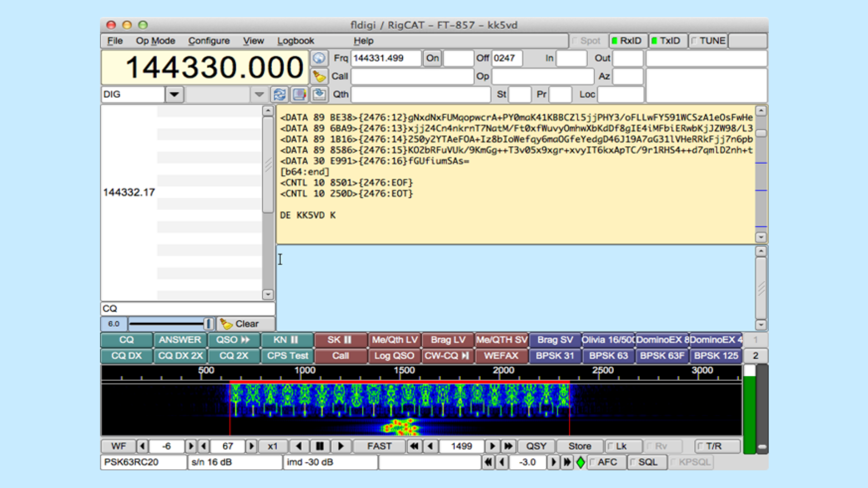Click the KN macro button

click(x=287, y=340)
